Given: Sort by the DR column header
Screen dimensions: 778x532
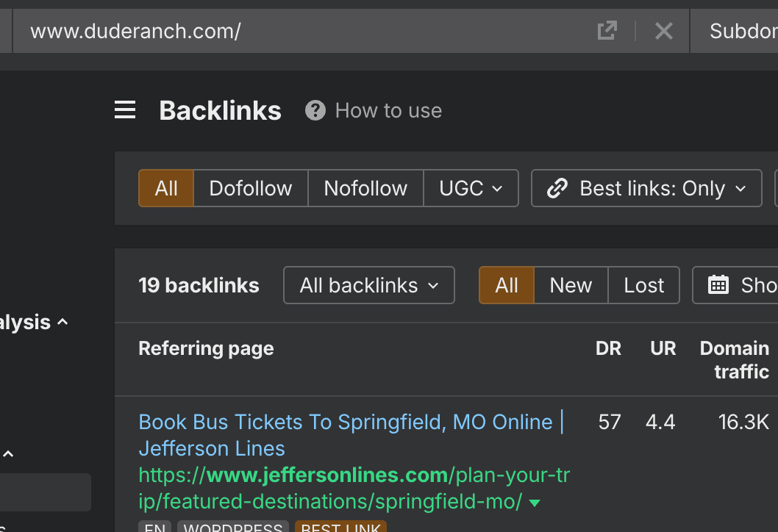Looking at the screenshot, I should (x=608, y=348).
